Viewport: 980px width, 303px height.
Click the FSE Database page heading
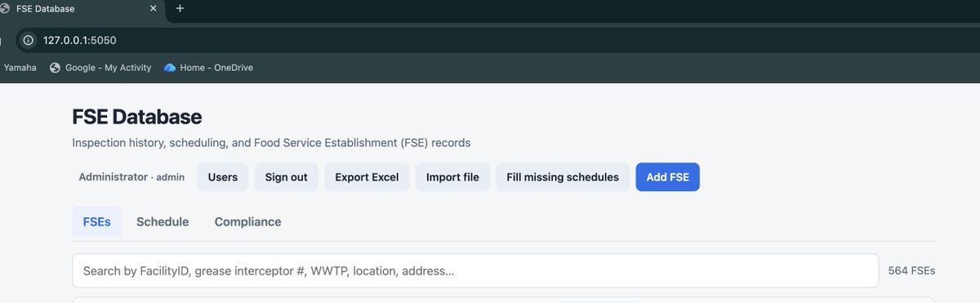click(x=137, y=117)
